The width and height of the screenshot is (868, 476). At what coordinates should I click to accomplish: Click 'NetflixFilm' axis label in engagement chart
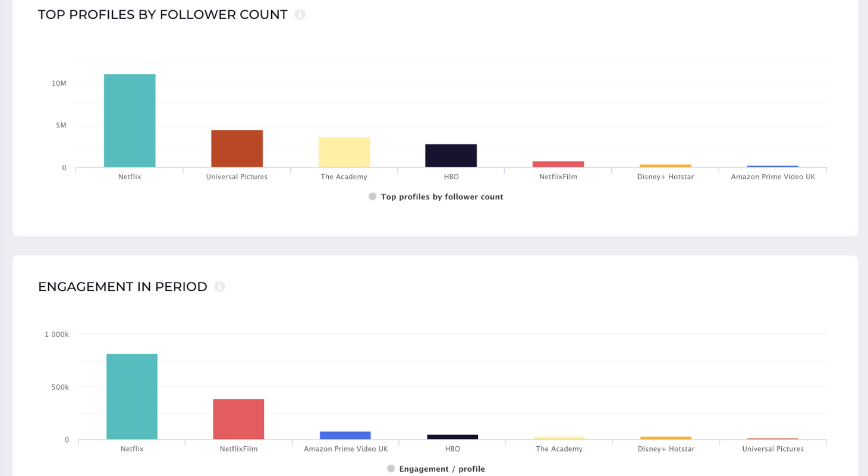(x=238, y=449)
